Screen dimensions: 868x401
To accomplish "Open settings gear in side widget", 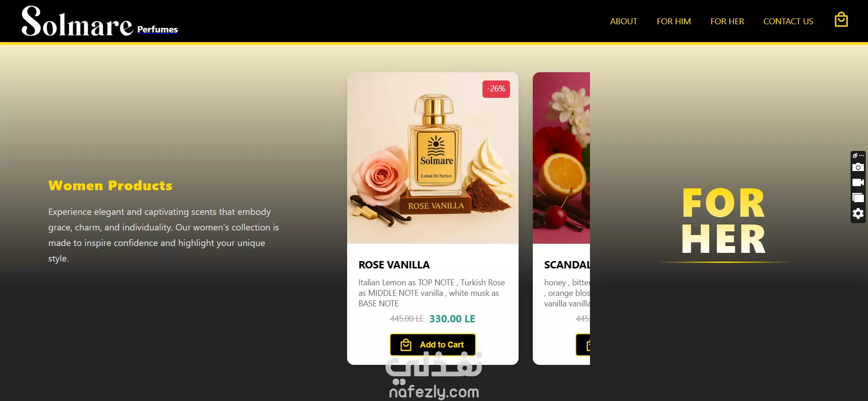I will (x=858, y=214).
